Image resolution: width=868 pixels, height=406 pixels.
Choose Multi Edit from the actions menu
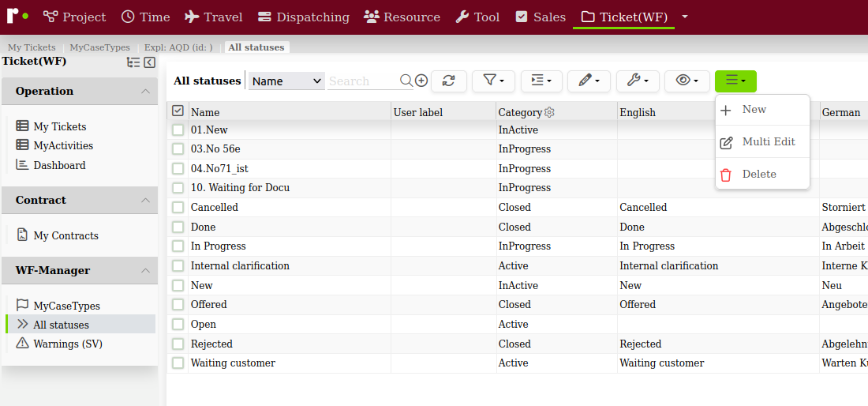pyautogui.click(x=762, y=142)
